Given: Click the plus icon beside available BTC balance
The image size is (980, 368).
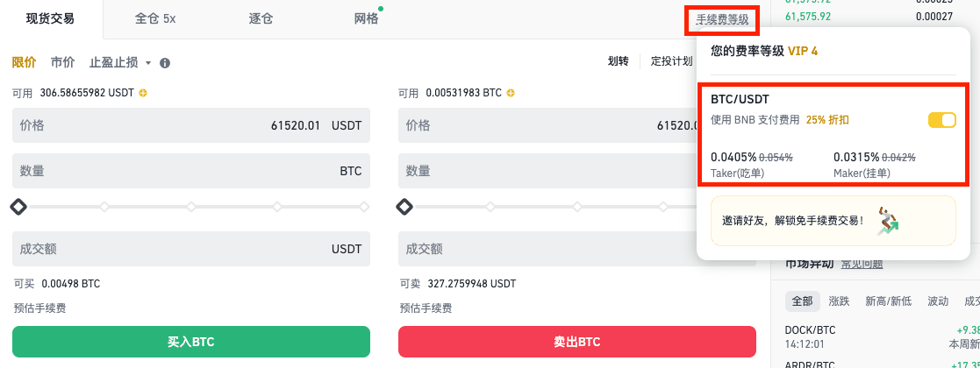Looking at the screenshot, I should (511, 93).
